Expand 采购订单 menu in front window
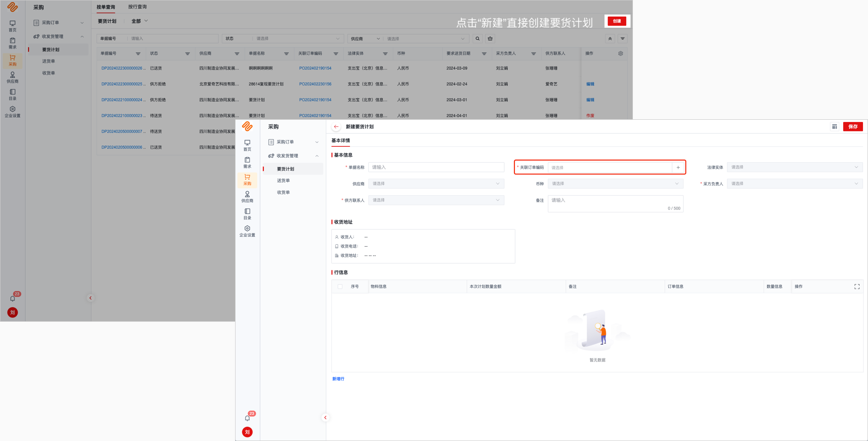868x441 pixels. [x=293, y=142]
